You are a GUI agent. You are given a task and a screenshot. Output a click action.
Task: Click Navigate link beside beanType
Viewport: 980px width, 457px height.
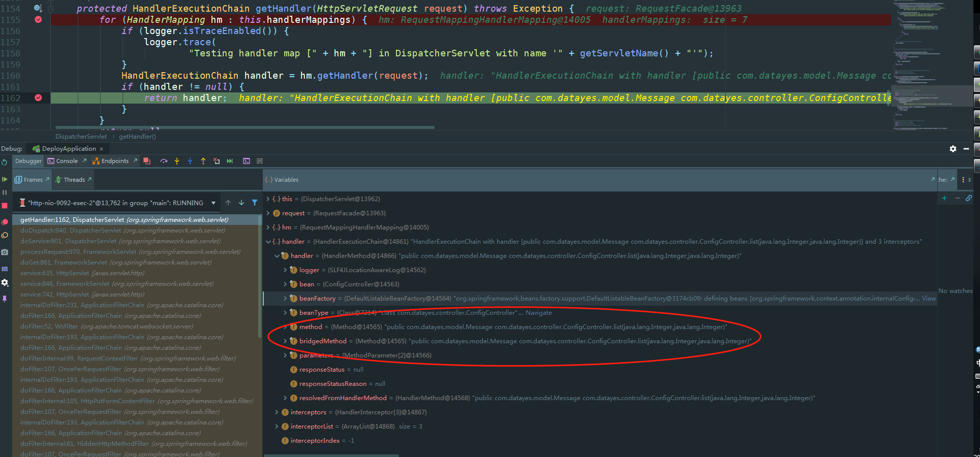[538, 313]
